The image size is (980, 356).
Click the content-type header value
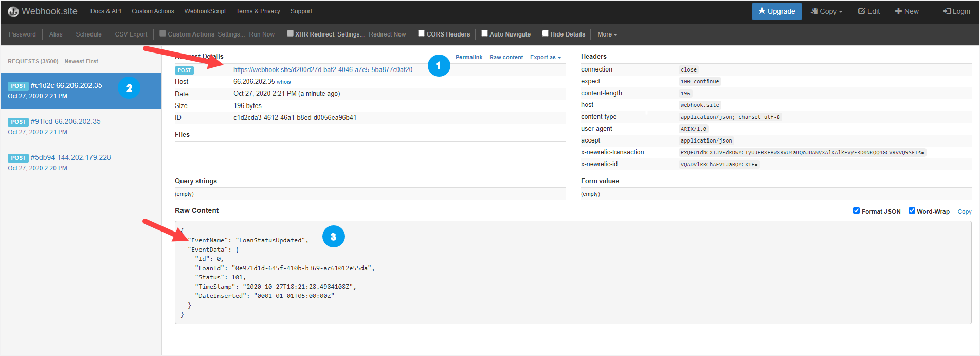(x=730, y=117)
